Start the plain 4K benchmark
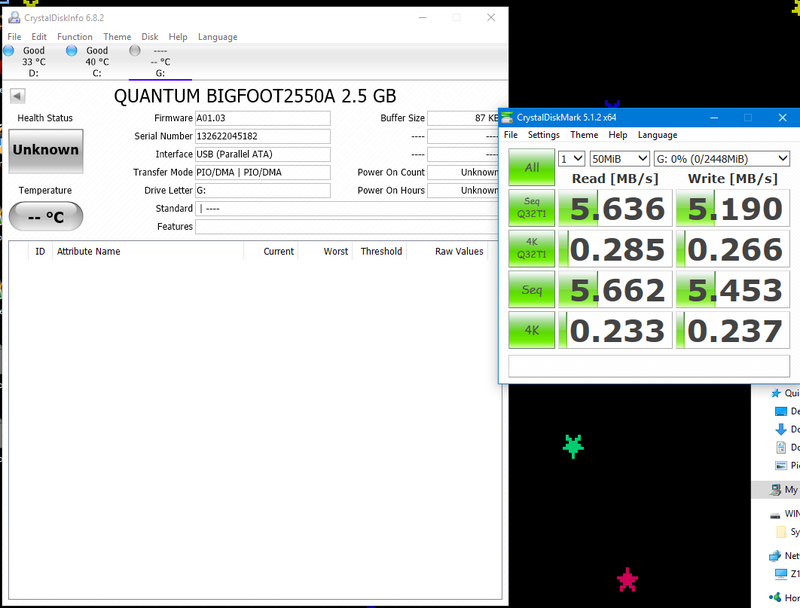800x608 pixels. (532, 331)
